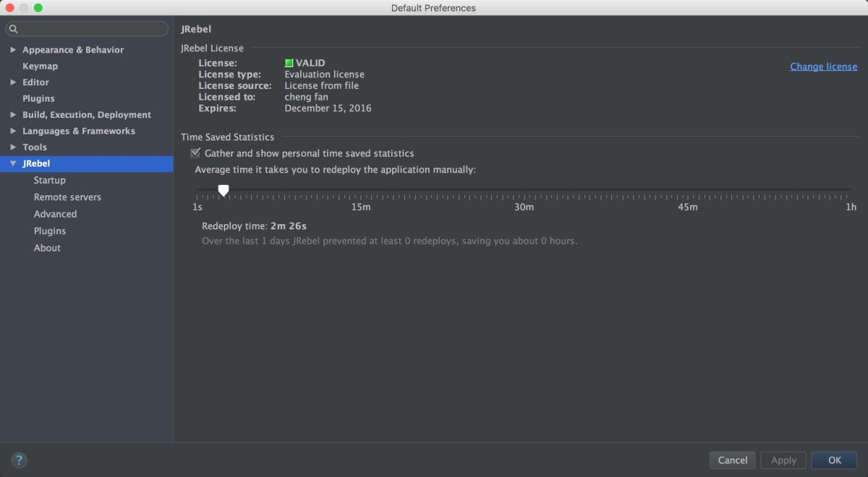Open the JRebel About page
The height and width of the screenshot is (477, 868).
(x=47, y=248)
